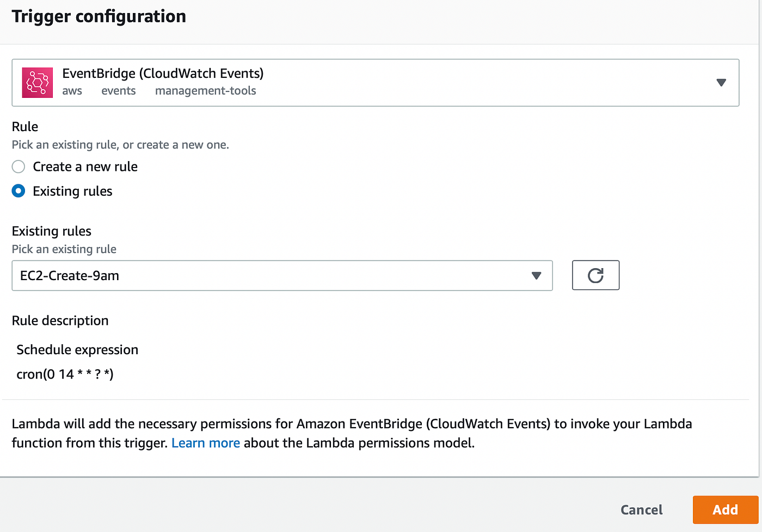Click the Trigger configuration heading

point(99,16)
